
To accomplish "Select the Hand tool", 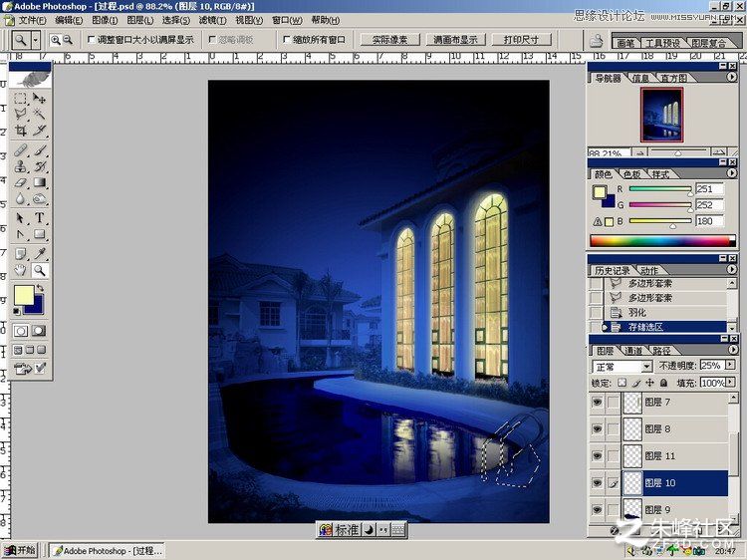I will (20, 271).
